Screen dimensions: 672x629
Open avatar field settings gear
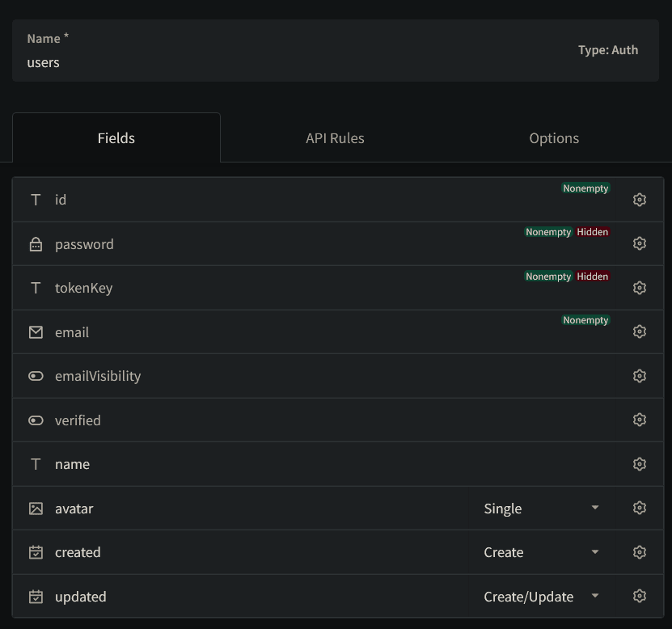tap(639, 508)
